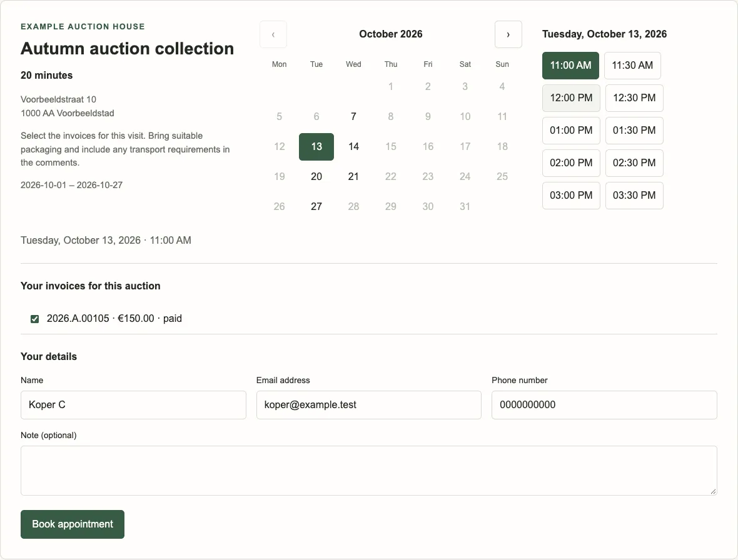Click the Name input field
738x560 pixels.
tap(133, 405)
